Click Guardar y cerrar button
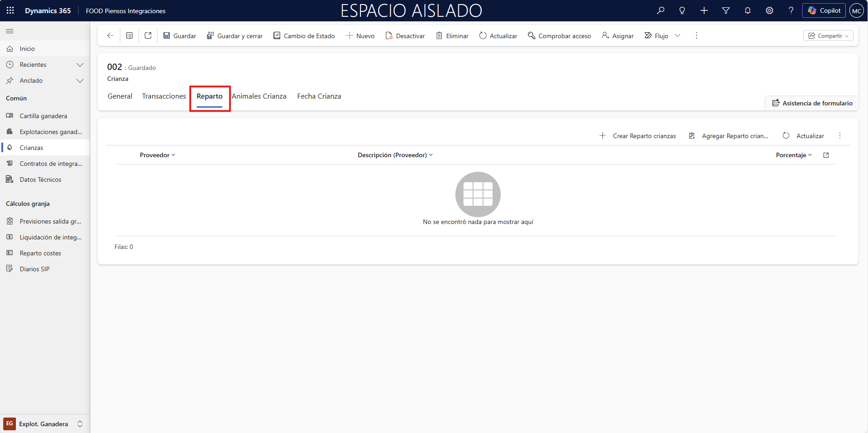The width and height of the screenshot is (868, 433). [235, 36]
